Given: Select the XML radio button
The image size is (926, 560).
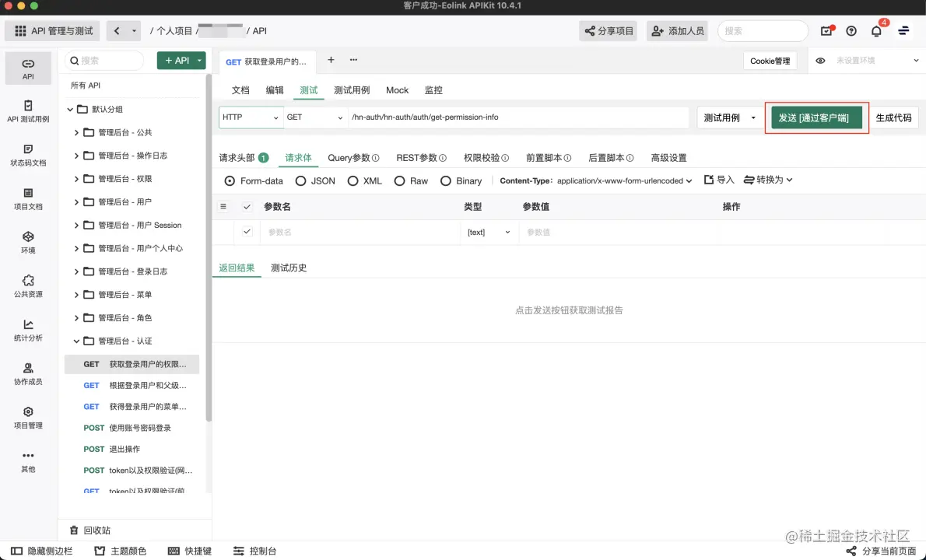Looking at the screenshot, I should 353,181.
